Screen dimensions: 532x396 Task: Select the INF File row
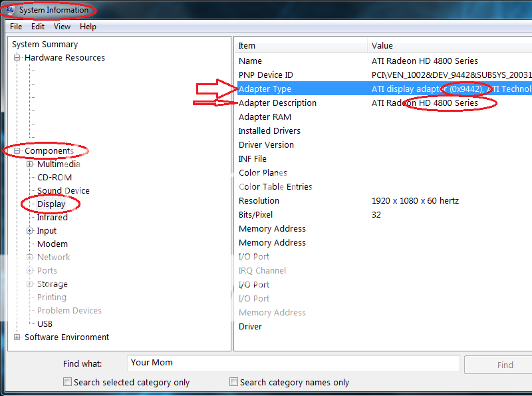coord(384,158)
